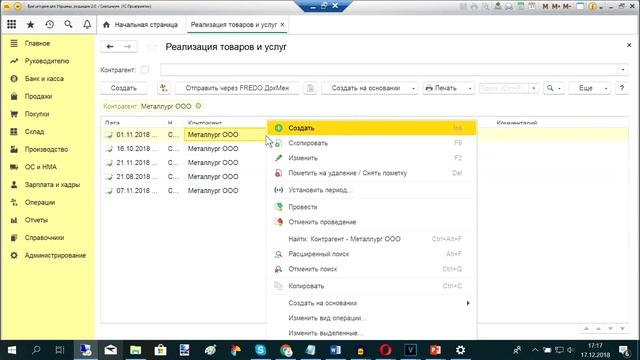Open Зарплата и кадры section in sidebar
Viewport: 640px width, 360px height.
click(x=52, y=184)
